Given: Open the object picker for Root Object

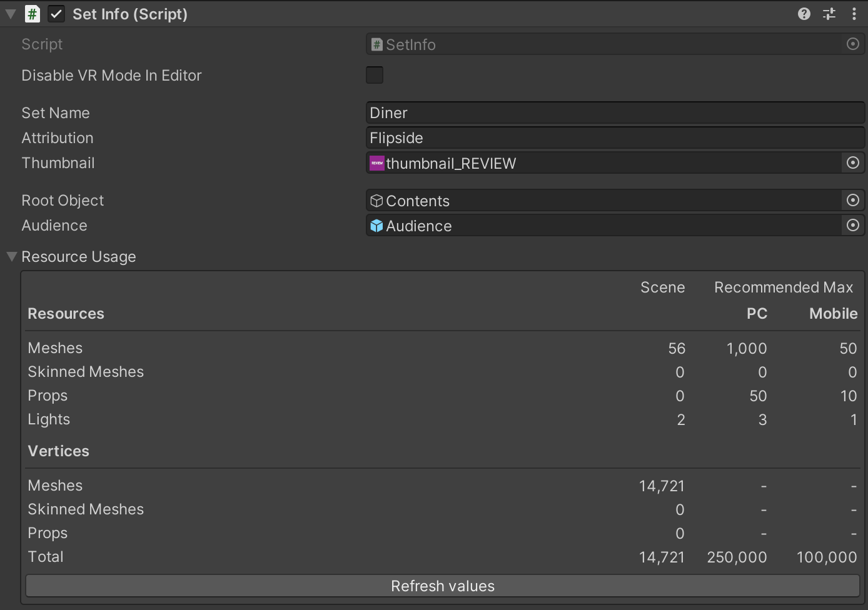Looking at the screenshot, I should pos(852,200).
